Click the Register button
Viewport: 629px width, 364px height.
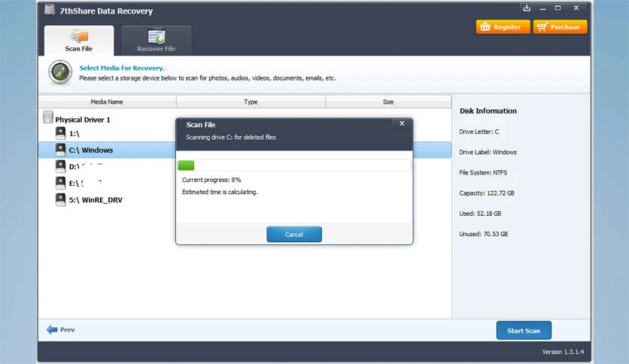503,27
